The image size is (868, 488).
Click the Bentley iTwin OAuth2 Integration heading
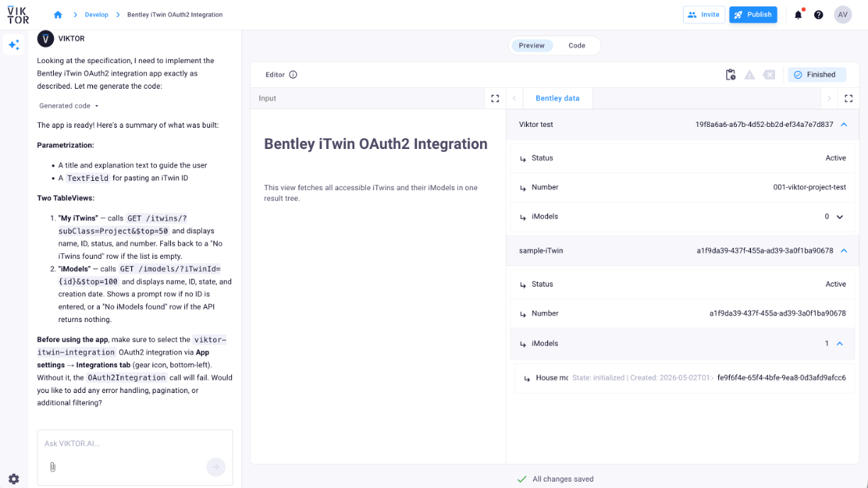[376, 144]
